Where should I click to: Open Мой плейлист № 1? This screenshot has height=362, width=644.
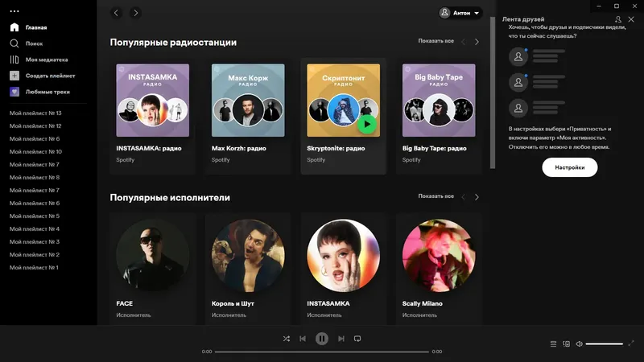(34, 268)
